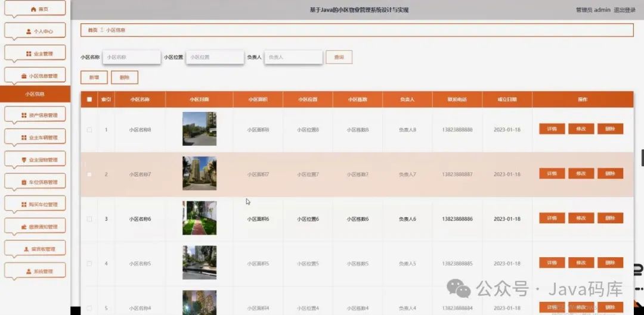Click 修改 for row 小区名称7
The height and width of the screenshot is (315, 644).
(581, 173)
